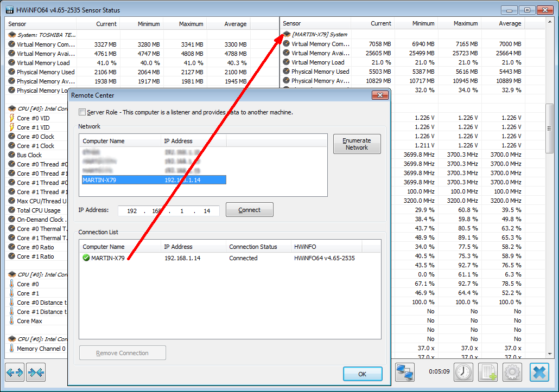Screen dimensions: 559x392
Task: Click the IP Address header in the Connection List
Action: 194,247
